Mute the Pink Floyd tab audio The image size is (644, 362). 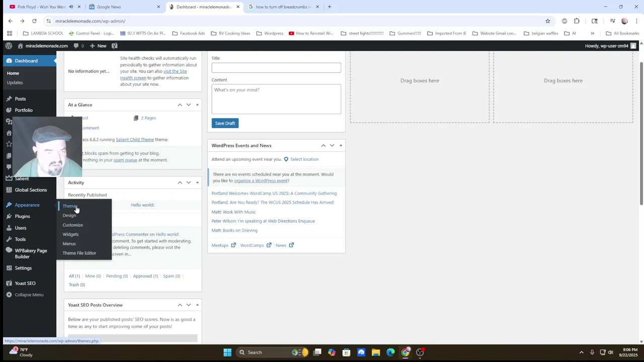[x=71, y=7]
